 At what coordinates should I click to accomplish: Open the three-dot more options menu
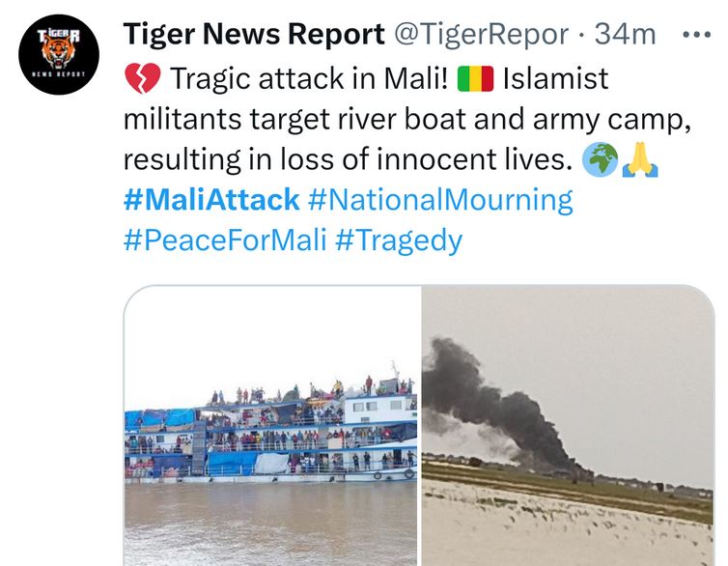pos(695,35)
